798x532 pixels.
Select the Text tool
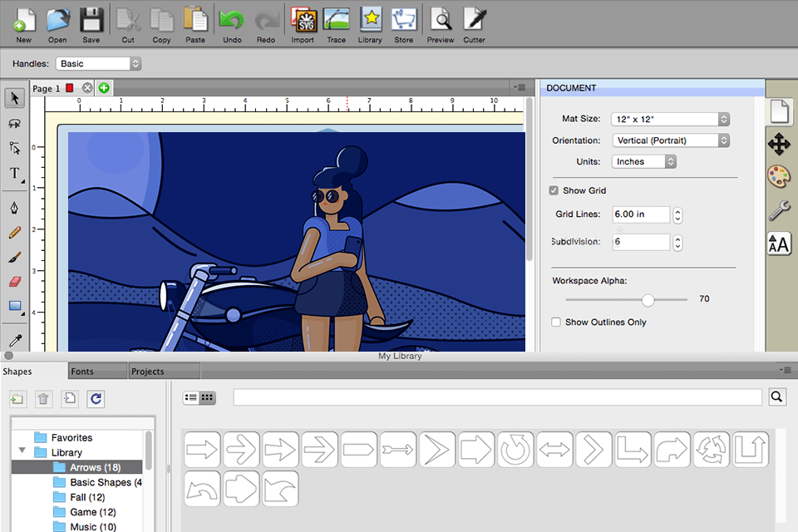(x=14, y=174)
